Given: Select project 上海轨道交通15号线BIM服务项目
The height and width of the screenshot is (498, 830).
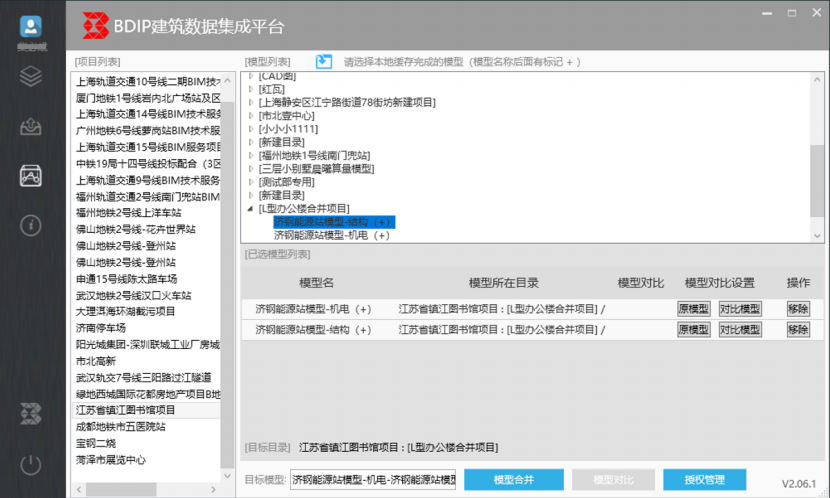Looking at the screenshot, I should 146,147.
